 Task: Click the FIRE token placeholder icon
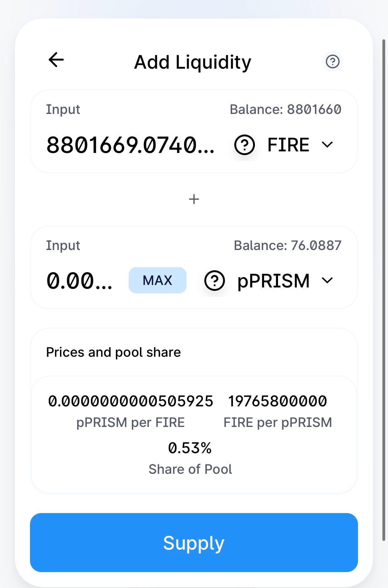[245, 145]
